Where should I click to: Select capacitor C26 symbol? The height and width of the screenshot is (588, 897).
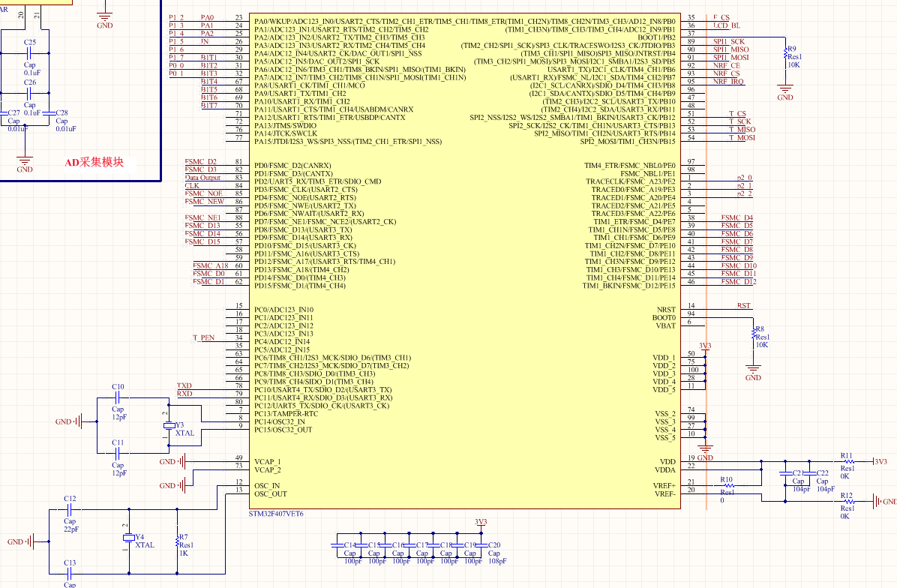click(x=30, y=93)
